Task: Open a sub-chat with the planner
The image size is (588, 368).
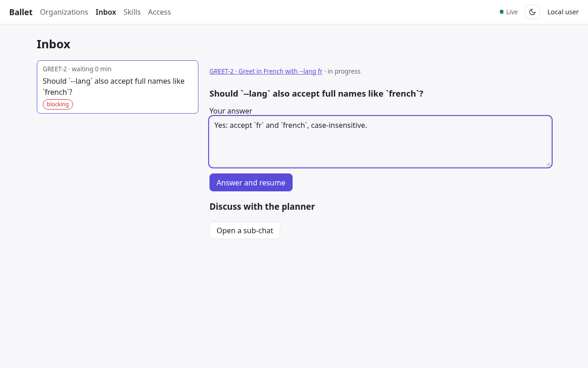Action: coord(245,230)
